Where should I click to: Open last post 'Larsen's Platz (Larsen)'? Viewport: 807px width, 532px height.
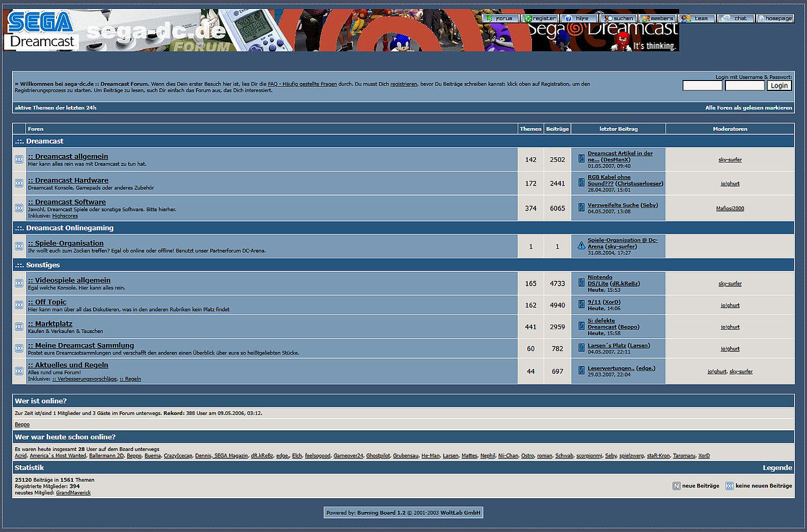pyautogui.click(x=618, y=345)
